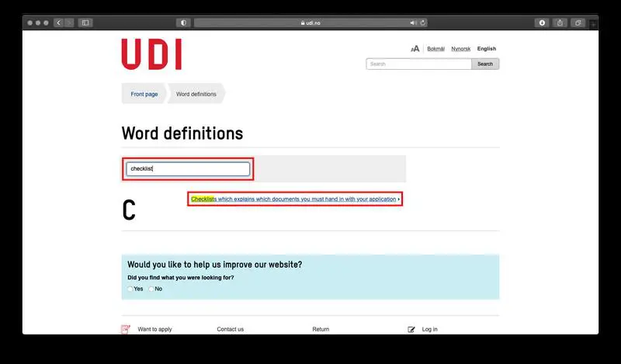The image size is (621, 364).
Task: Expand the Checklists definition link
Action: (x=295, y=199)
